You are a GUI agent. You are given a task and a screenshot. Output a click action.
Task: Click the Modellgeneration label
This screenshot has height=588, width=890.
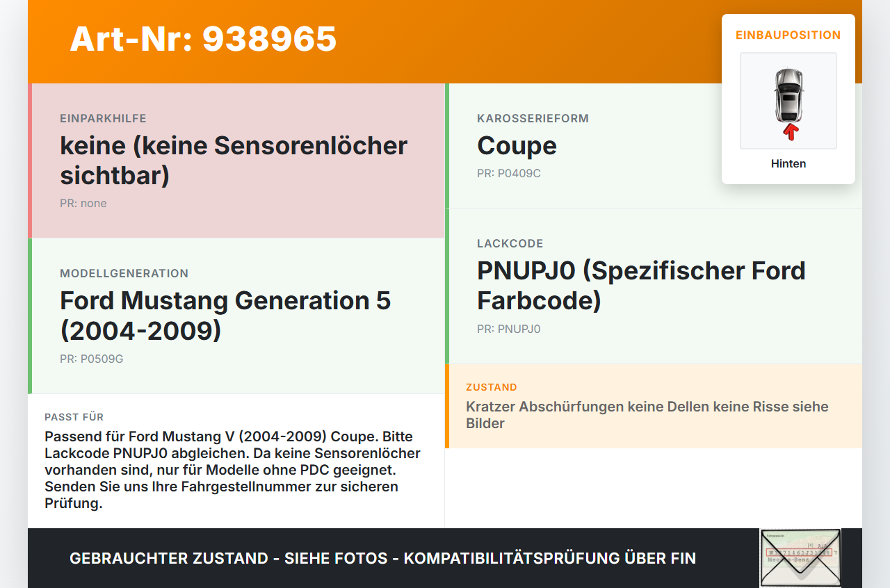coord(124,273)
